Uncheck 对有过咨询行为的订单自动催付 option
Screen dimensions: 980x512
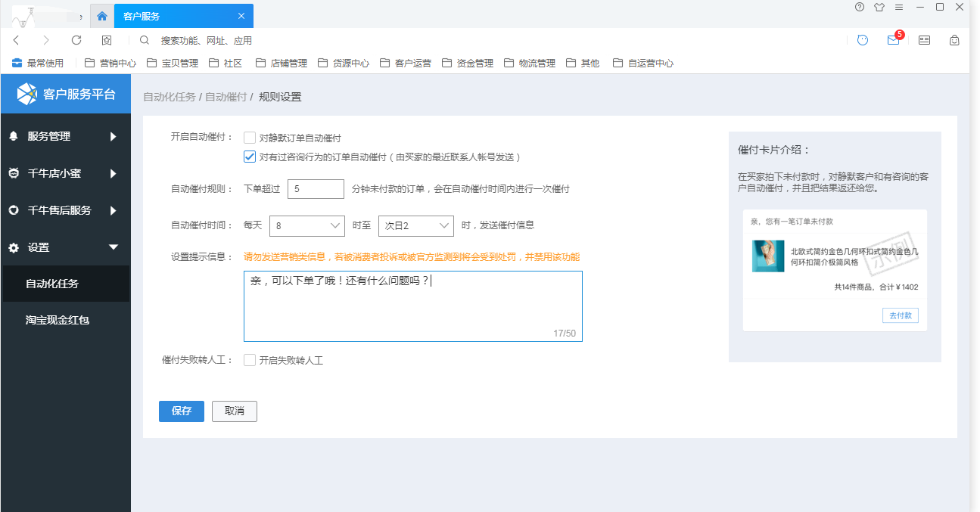coord(249,157)
